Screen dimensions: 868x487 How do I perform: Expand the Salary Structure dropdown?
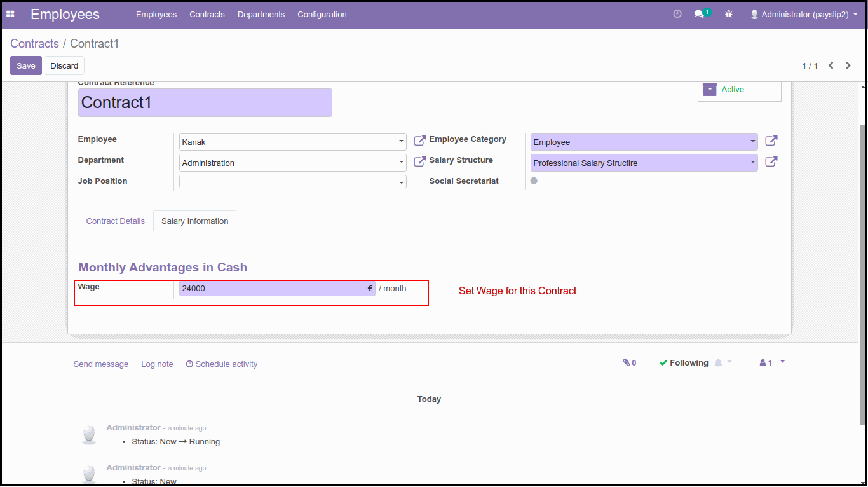click(x=753, y=163)
